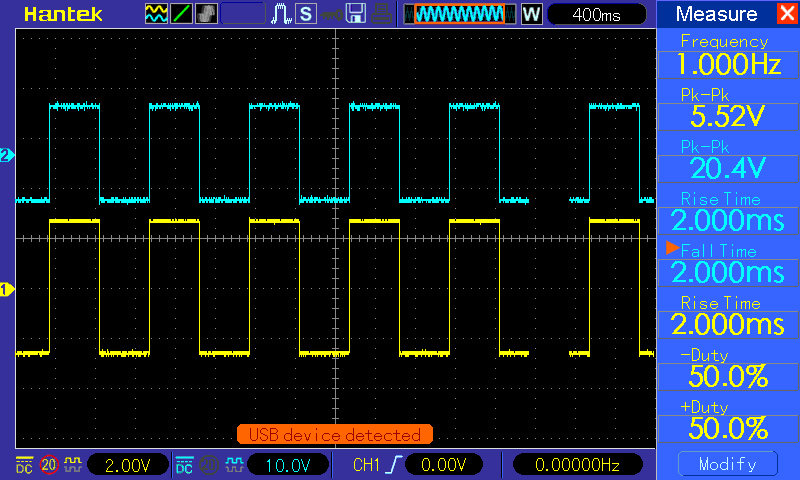Click the Hantek logo
This screenshot has height=480, width=800.
pos(63,14)
